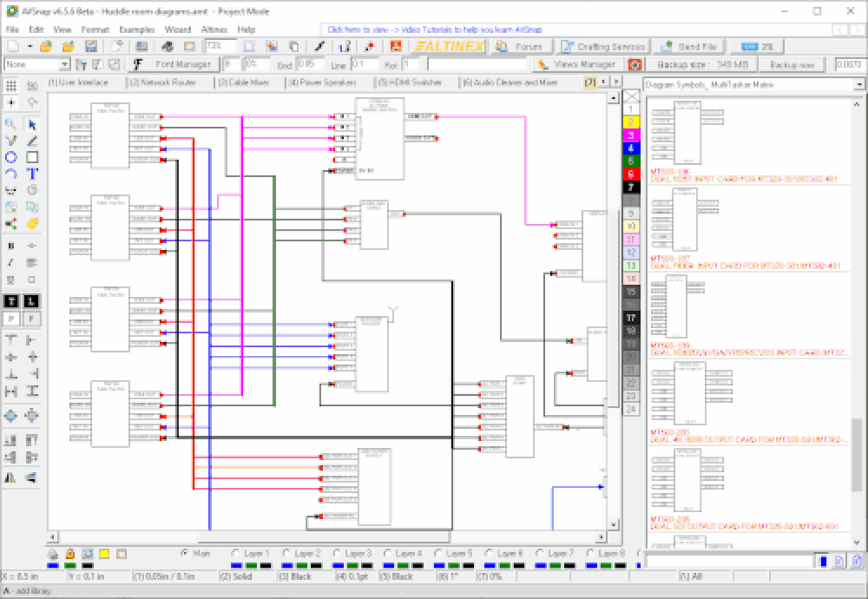Image resolution: width=868 pixels, height=599 pixels.
Task: Select the rectangle drawing tool
Action: click(32, 157)
